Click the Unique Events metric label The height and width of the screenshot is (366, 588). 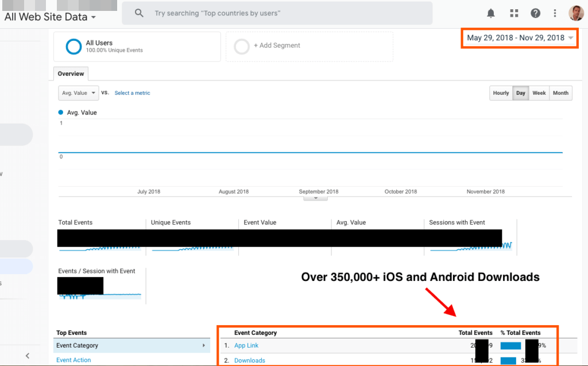pos(171,222)
